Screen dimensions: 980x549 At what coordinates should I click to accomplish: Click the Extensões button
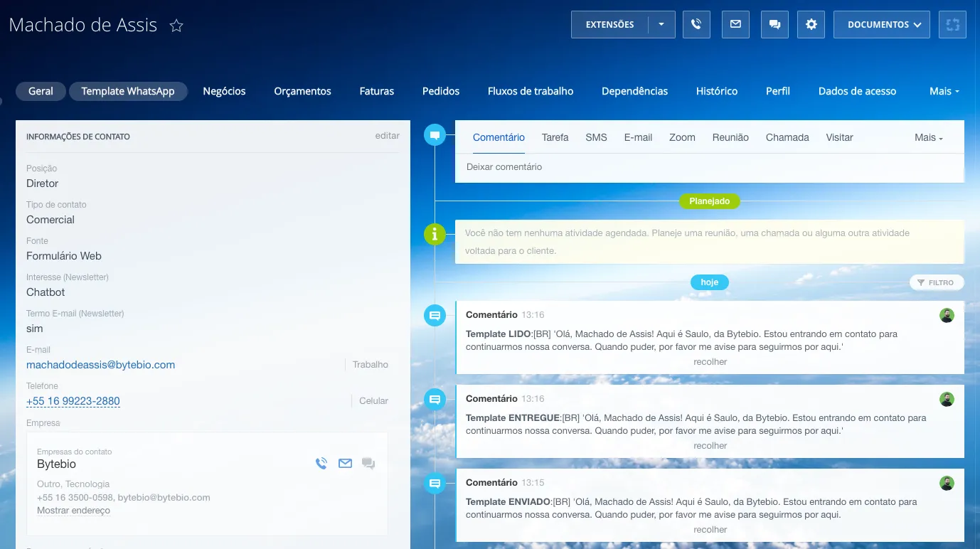tap(609, 24)
